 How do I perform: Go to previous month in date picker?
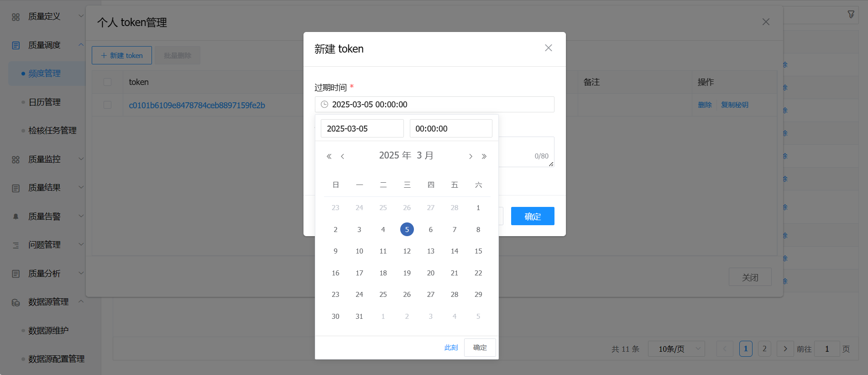342,157
